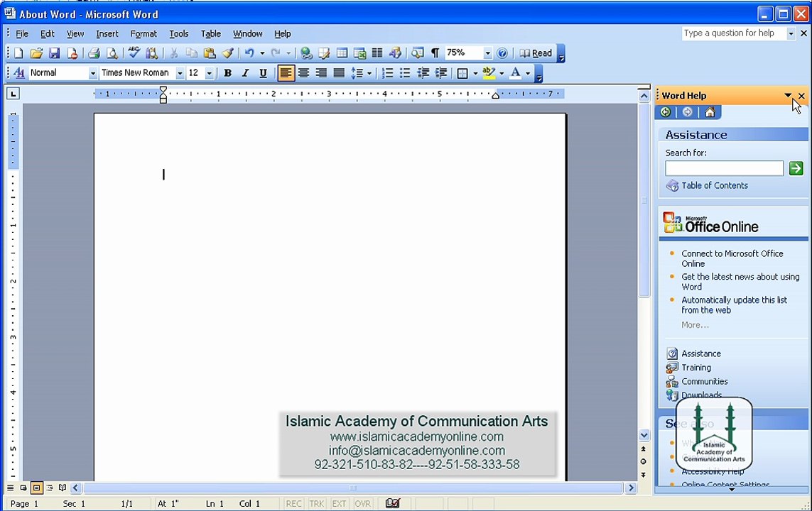Create a new blank document
The height and width of the screenshot is (511, 812).
pyautogui.click(x=18, y=53)
